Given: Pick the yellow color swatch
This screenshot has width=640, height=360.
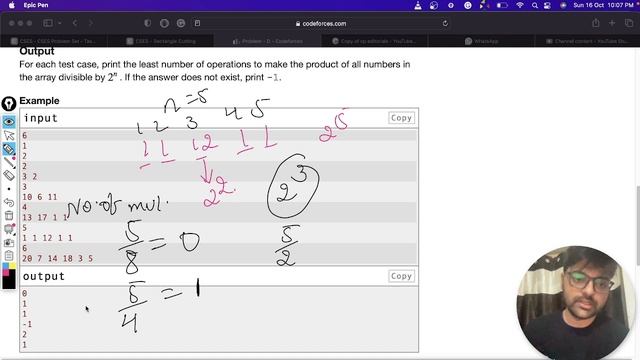Looking at the screenshot, I should 12,266.
